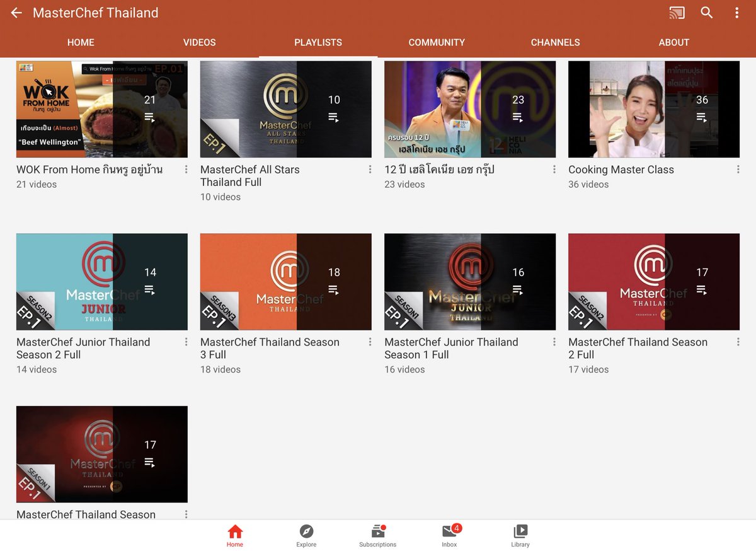This screenshot has height=551, width=756.
Task: Open search with the magnifier icon
Action: (707, 13)
